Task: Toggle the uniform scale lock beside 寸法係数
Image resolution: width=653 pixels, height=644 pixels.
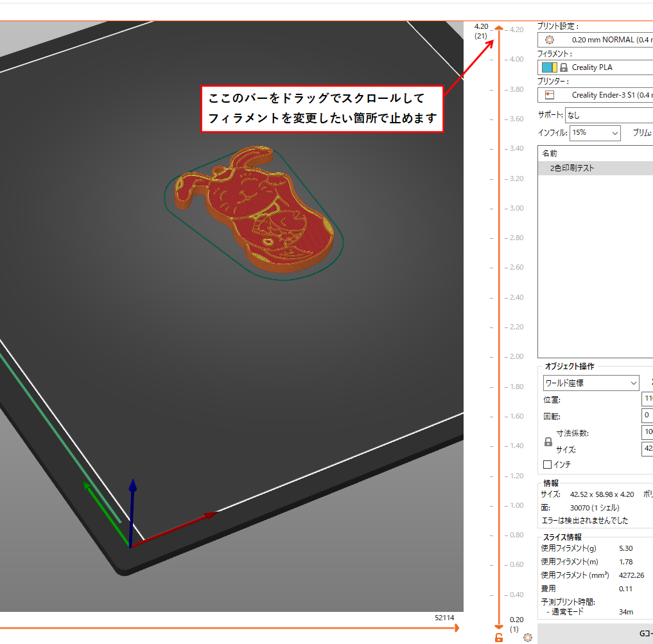Action: [x=548, y=442]
